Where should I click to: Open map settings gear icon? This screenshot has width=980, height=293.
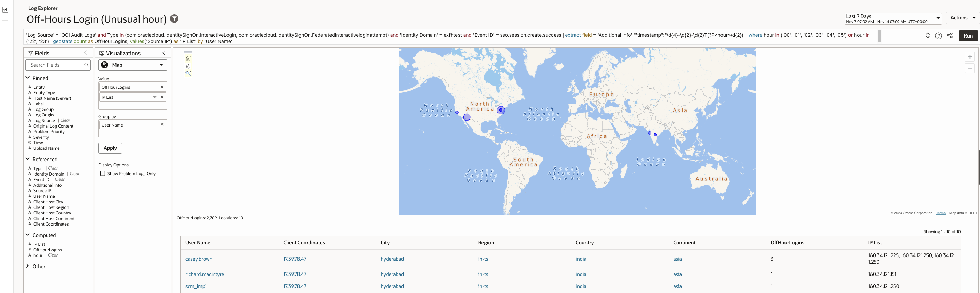pyautogui.click(x=188, y=66)
